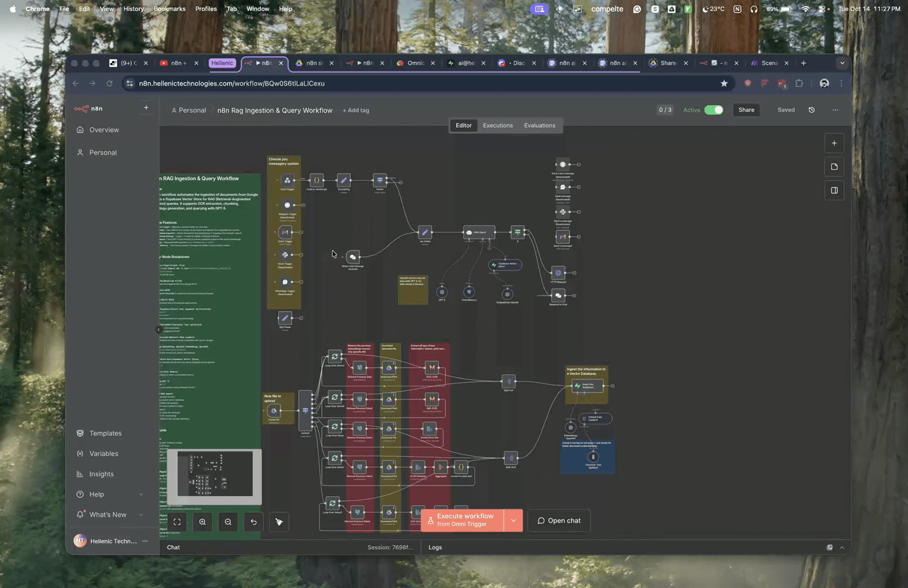
Task: Click the add node plus button
Action: coord(834,143)
